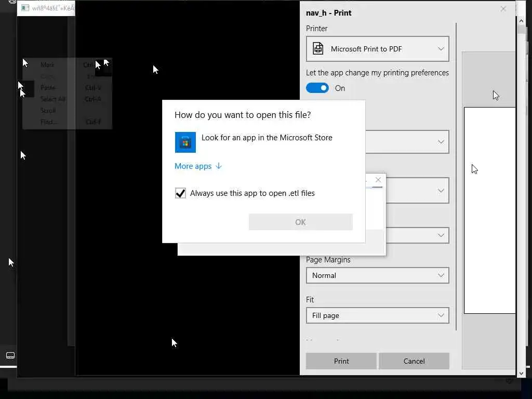Expand the dropdown just above Page Margins

click(417, 235)
